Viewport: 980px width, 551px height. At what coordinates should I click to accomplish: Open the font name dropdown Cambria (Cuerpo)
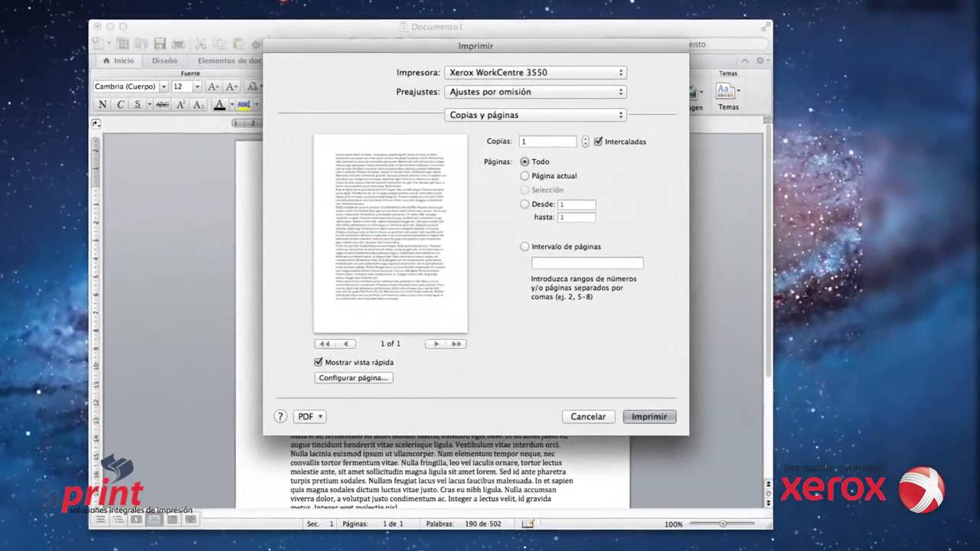tap(164, 86)
